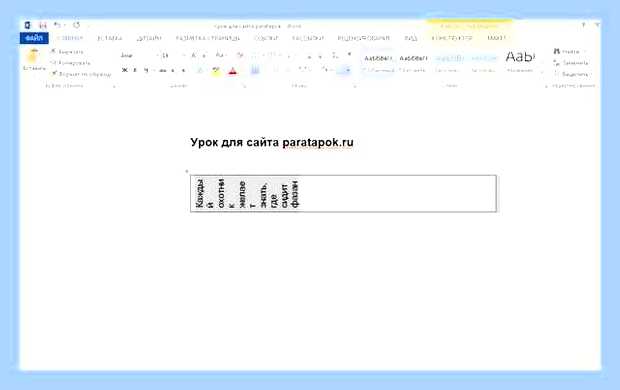Open the ФАЙЛ tab
620x390 pixels.
click(34, 38)
